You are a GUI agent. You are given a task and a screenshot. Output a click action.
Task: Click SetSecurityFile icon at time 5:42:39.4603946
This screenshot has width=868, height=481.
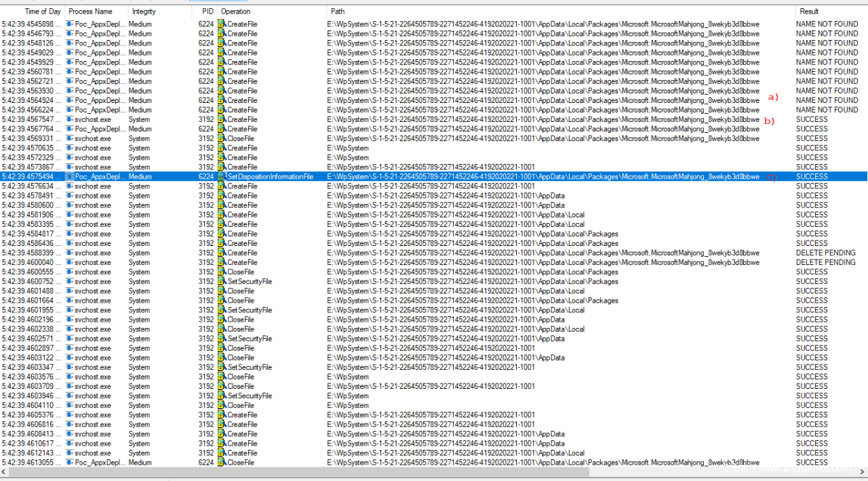pos(222,396)
